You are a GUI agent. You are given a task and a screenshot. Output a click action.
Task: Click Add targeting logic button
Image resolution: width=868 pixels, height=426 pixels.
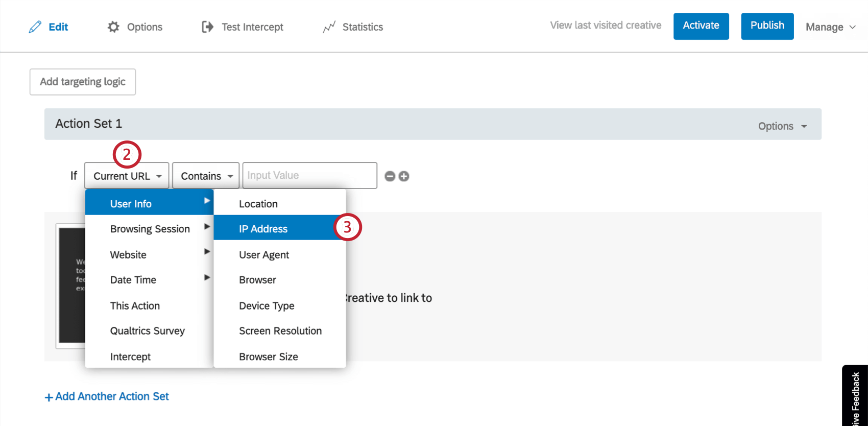pos(83,82)
